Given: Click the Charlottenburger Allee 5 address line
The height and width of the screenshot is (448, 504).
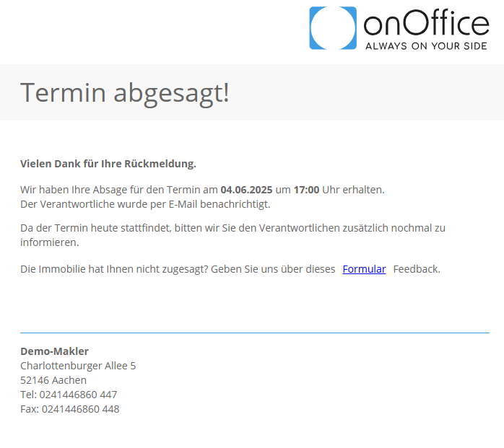Looking at the screenshot, I should 78,366.
